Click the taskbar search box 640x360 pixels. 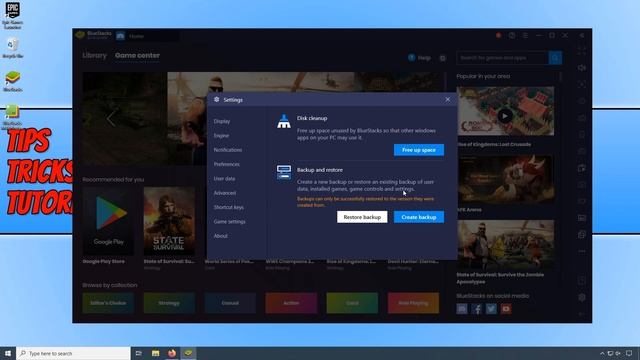73,353
